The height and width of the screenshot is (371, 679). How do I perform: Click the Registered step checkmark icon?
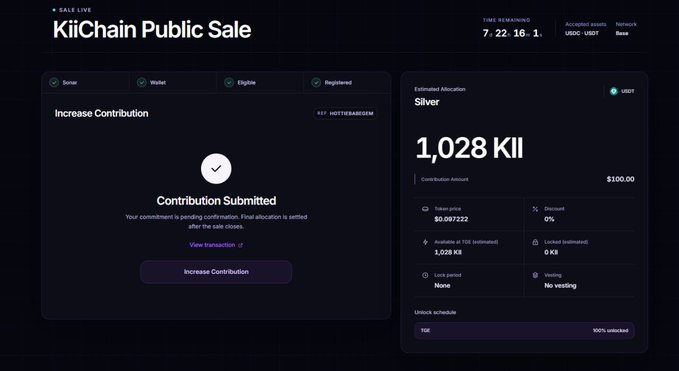click(316, 82)
